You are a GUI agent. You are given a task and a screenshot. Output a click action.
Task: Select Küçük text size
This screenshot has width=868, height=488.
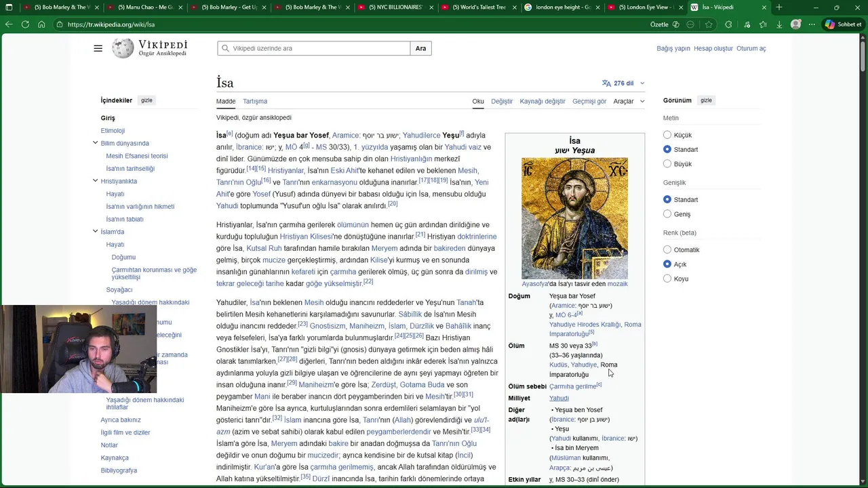667,135
